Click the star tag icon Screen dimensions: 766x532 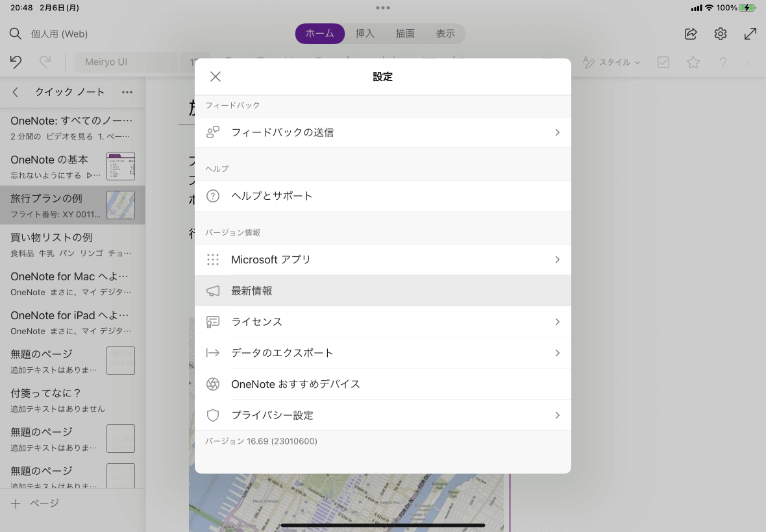(x=693, y=62)
